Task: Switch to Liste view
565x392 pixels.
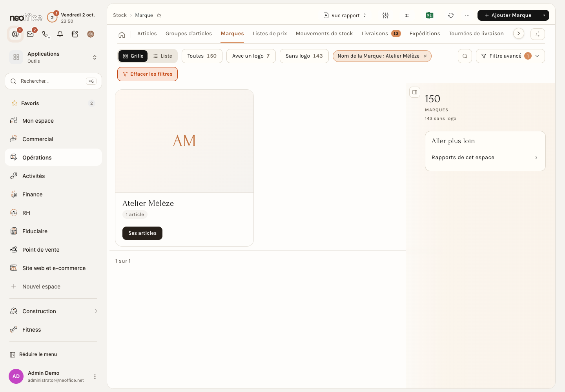Action: tap(162, 56)
